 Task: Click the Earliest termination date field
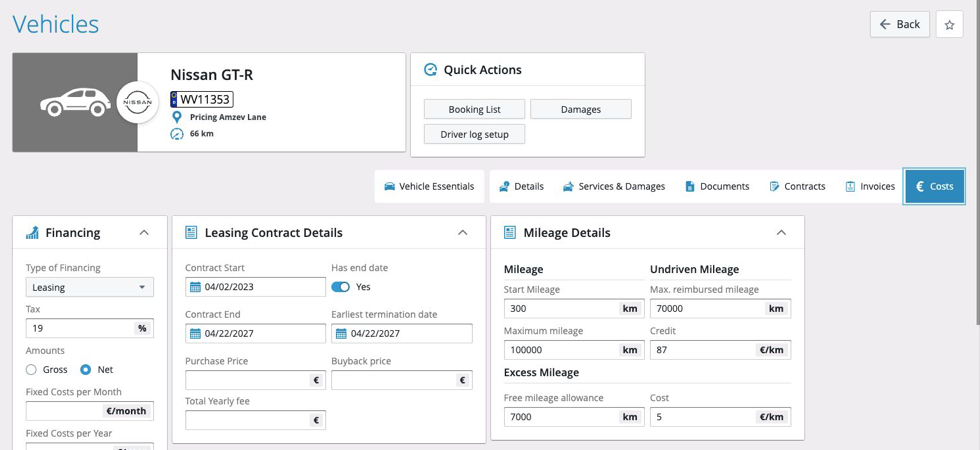(402, 333)
